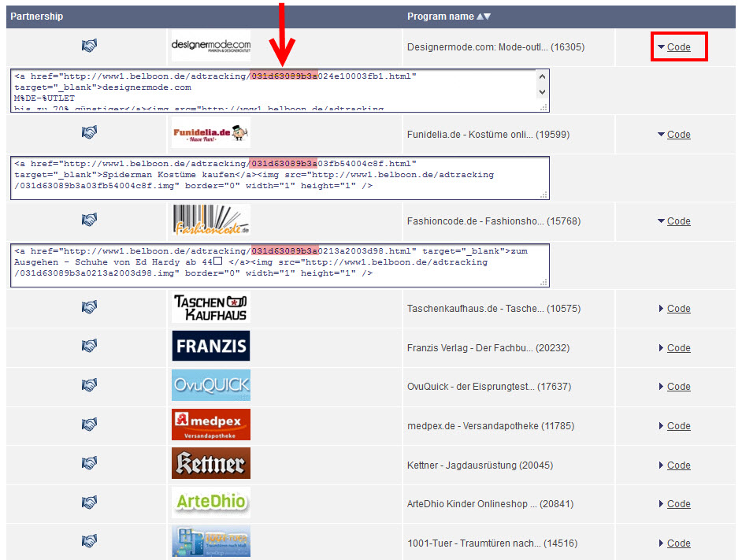Show code for Kettner via Code link

point(678,465)
